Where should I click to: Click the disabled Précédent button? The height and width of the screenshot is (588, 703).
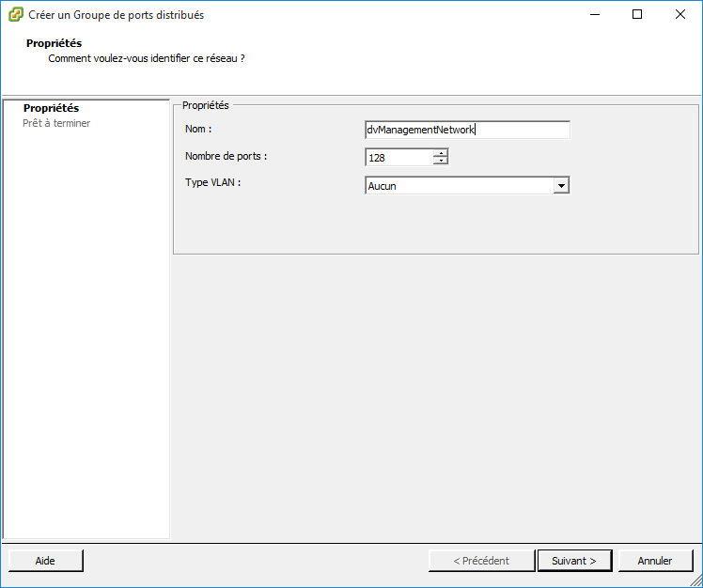[x=481, y=561]
